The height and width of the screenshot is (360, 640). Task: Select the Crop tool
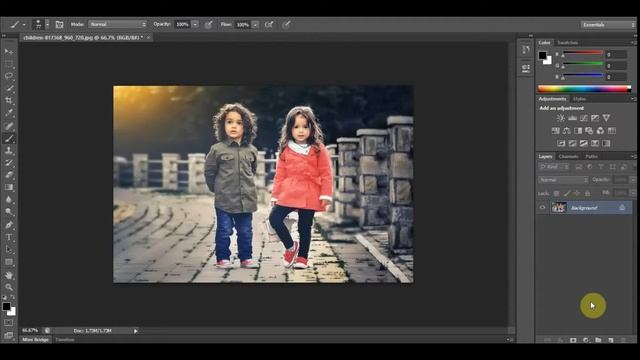click(9, 100)
